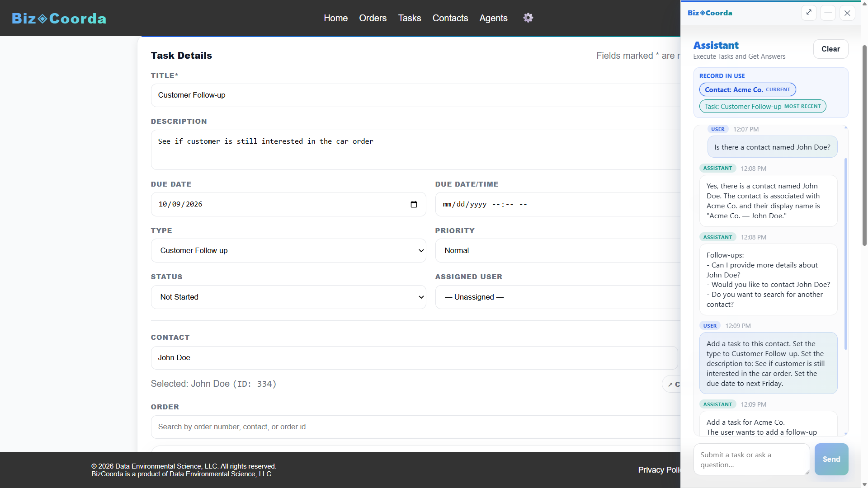This screenshot has height=488, width=868.
Task: Click the Description text area
Action: tap(415, 150)
